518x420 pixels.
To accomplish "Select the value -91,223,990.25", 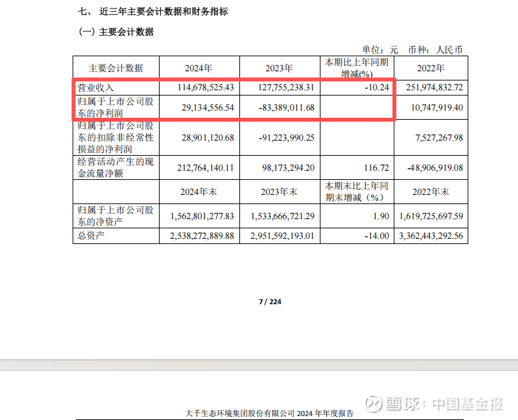I will [286, 138].
